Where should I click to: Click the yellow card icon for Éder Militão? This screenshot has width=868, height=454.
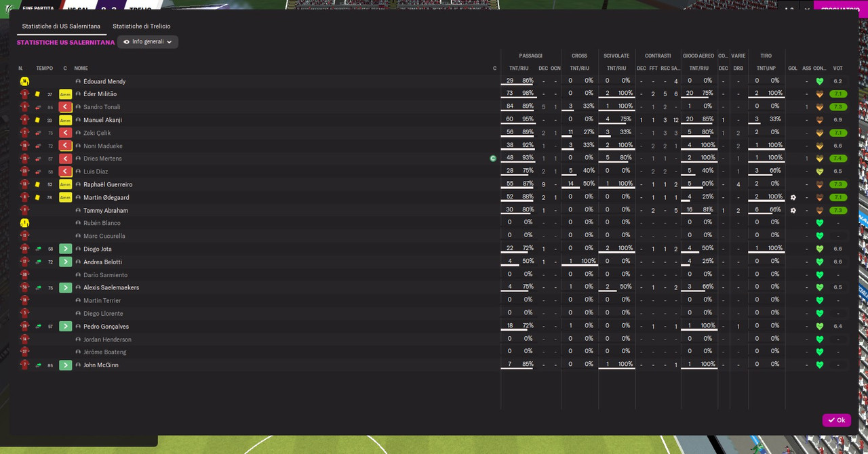(37, 94)
